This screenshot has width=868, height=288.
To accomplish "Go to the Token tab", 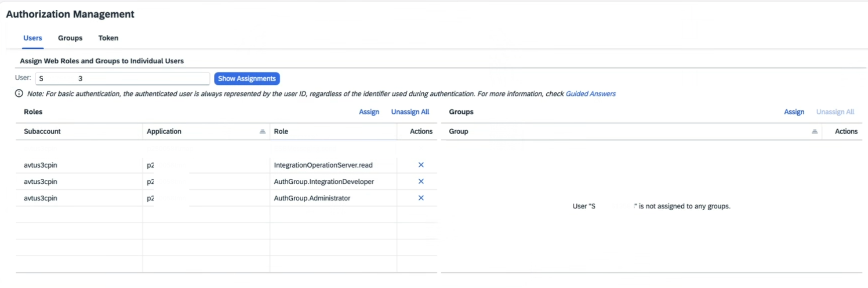I will 108,38.
